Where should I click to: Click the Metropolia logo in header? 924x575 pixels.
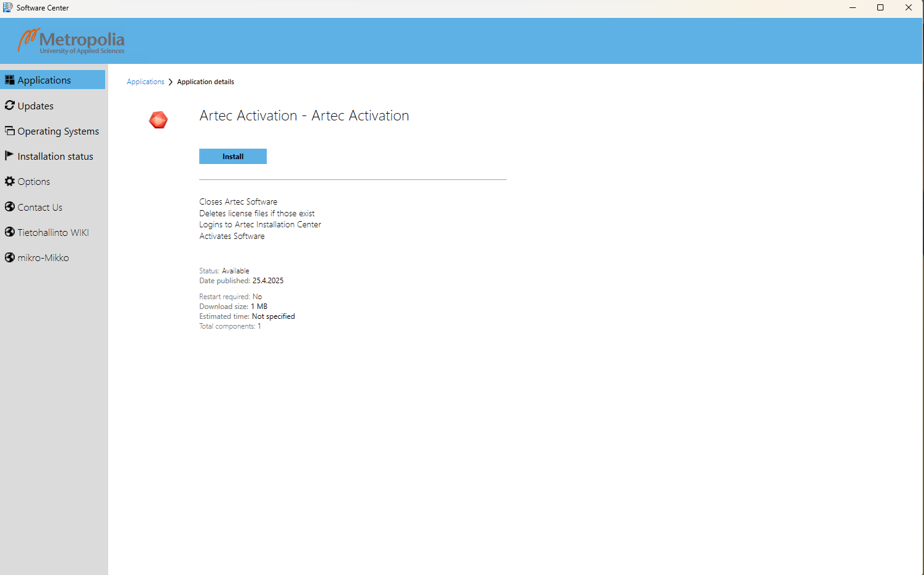tap(71, 41)
